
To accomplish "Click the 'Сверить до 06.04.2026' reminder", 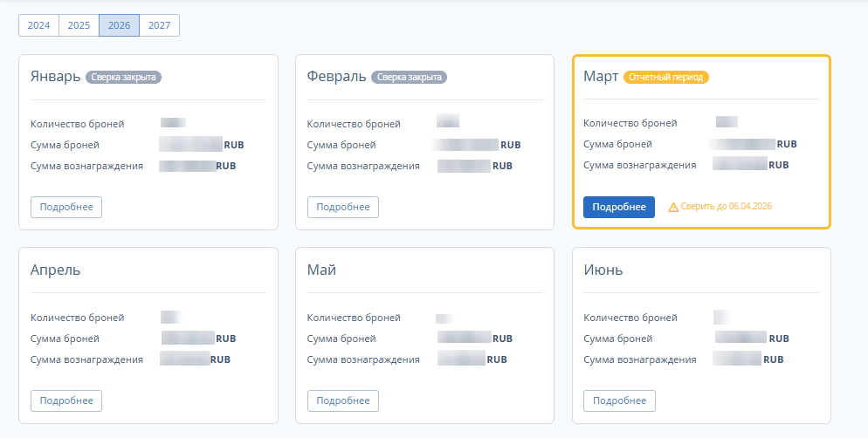I will pyautogui.click(x=727, y=207).
